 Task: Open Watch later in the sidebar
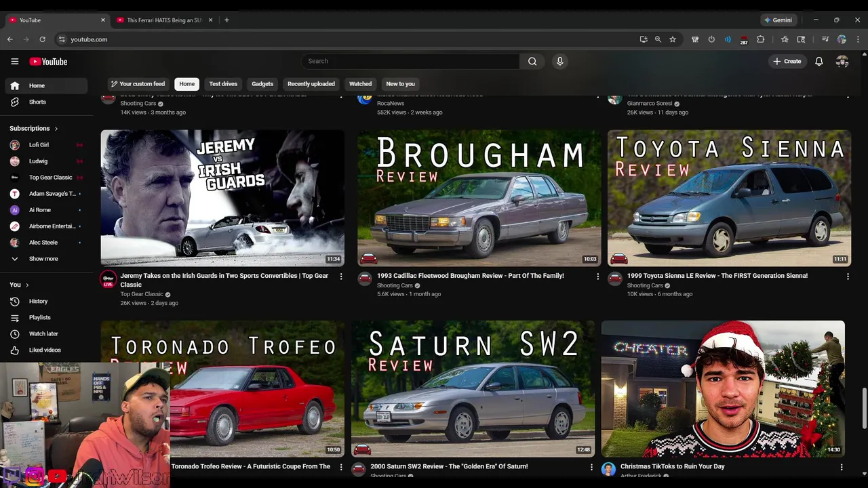coord(46,333)
